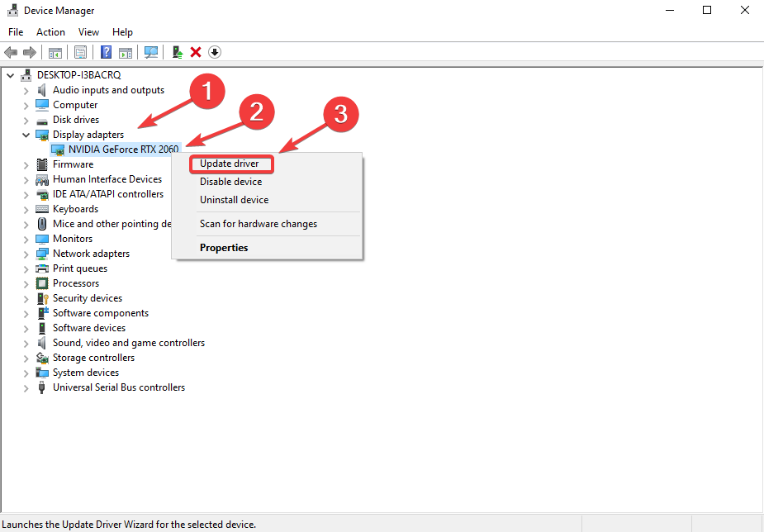Click the Storage controllers icon

[x=42, y=358]
